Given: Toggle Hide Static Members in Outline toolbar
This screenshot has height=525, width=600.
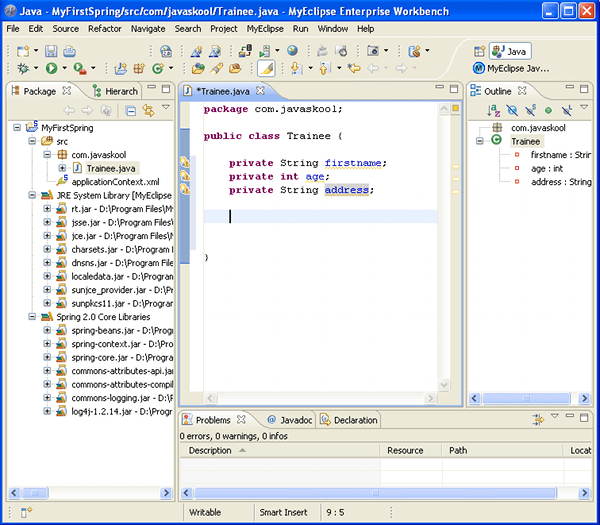Looking at the screenshot, I should coord(530,110).
